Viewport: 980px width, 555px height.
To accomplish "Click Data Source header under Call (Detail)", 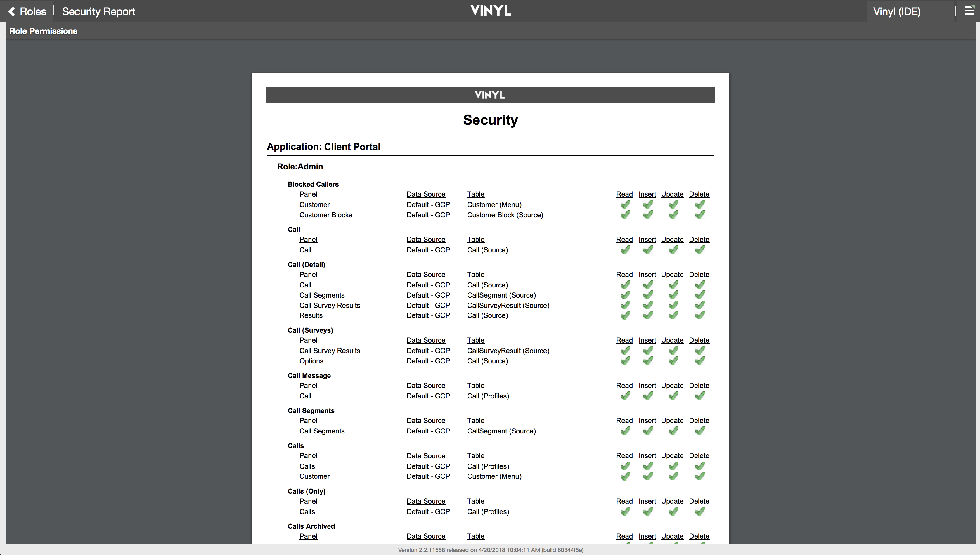I will click(425, 275).
